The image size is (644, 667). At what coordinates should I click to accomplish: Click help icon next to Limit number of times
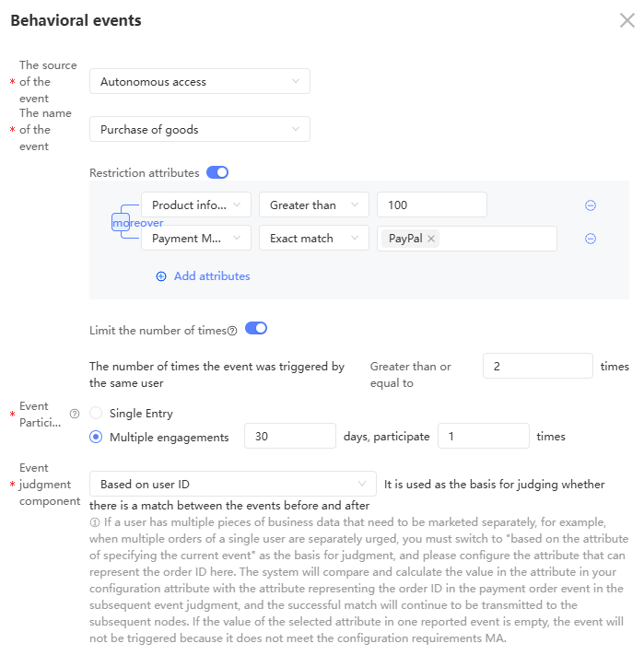click(x=232, y=331)
